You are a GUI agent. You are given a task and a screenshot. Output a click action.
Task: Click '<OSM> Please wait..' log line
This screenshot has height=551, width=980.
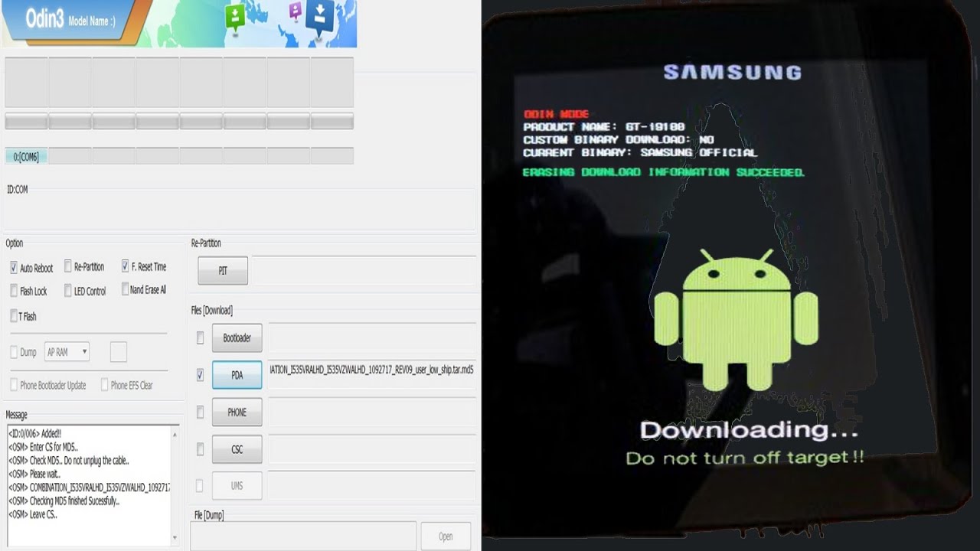click(34, 474)
